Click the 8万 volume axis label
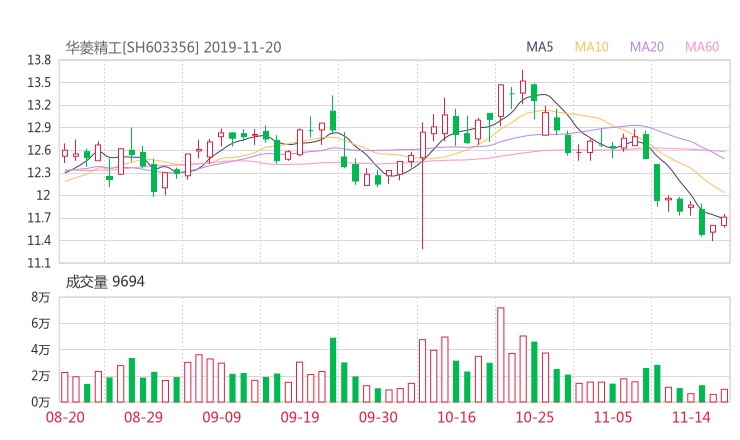 click(41, 297)
